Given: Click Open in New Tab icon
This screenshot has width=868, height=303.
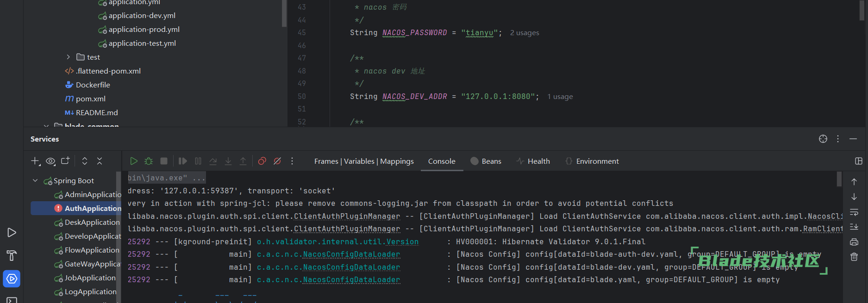Looking at the screenshot, I should click(65, 161).
